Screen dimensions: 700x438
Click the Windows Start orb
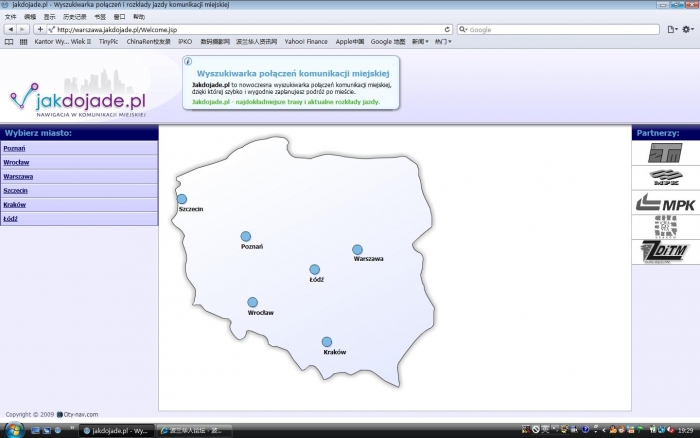click(13, 430)
